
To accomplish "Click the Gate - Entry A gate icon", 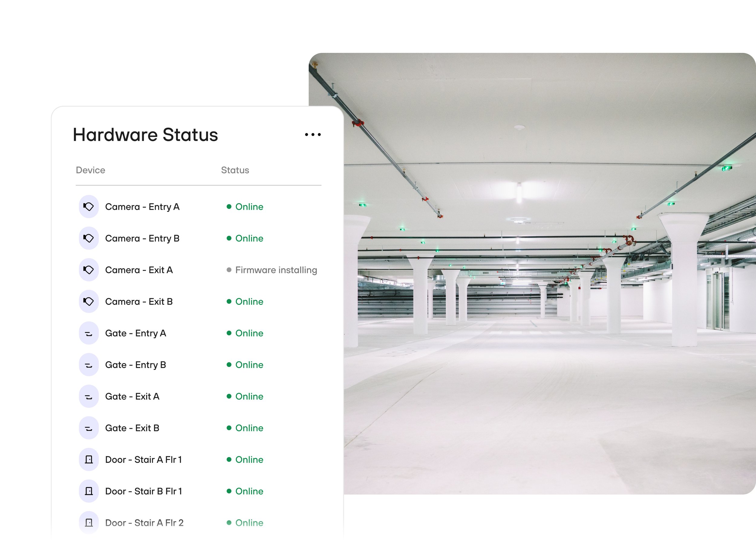I will pos(89,333).
